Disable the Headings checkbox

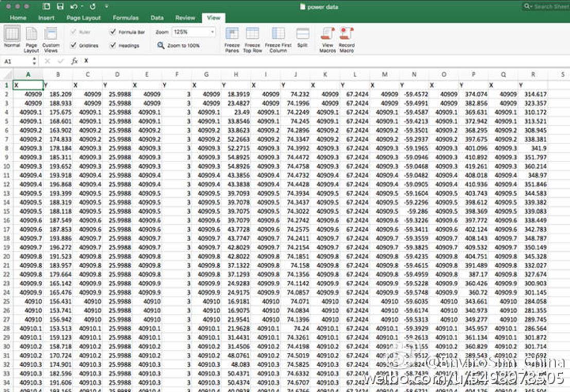coord(113,45)
